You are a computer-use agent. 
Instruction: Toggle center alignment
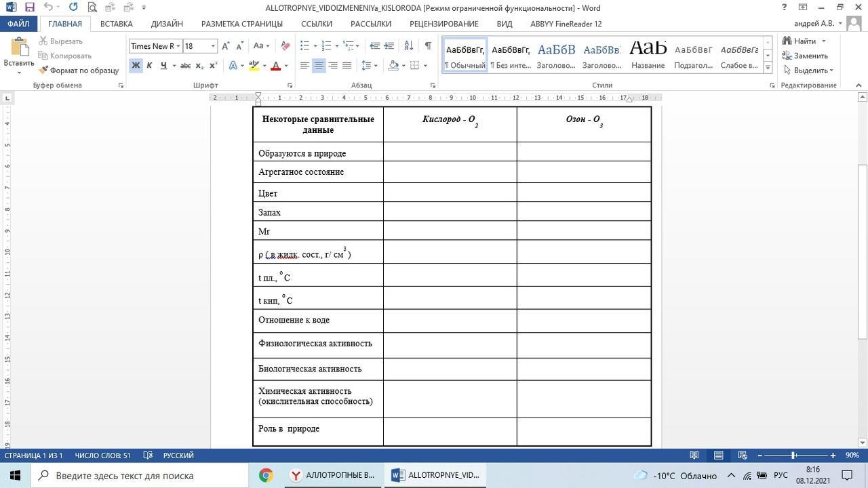point(319,66)
